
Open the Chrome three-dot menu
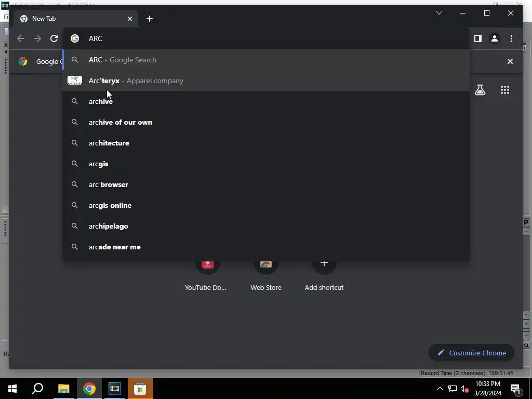(x=511, y=38)
